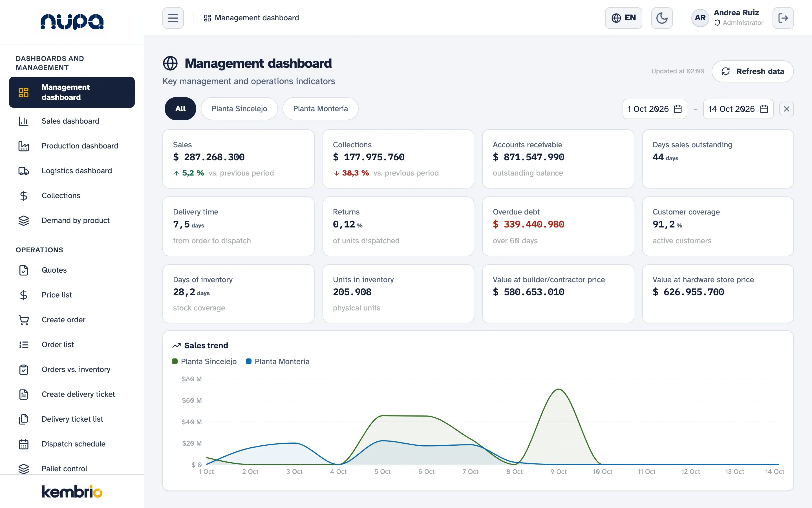
Task: Click the Create delivery ticket file icon
Action: click(x=23, y=395)
